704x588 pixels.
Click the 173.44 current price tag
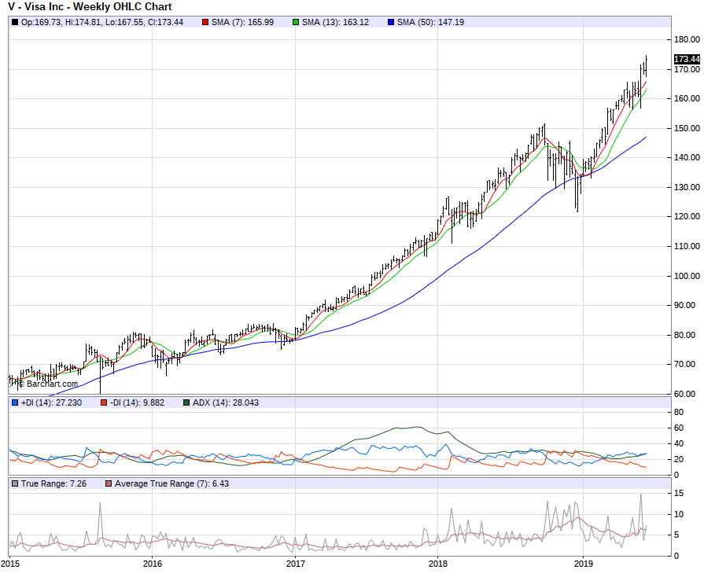[x=687, y=59]
